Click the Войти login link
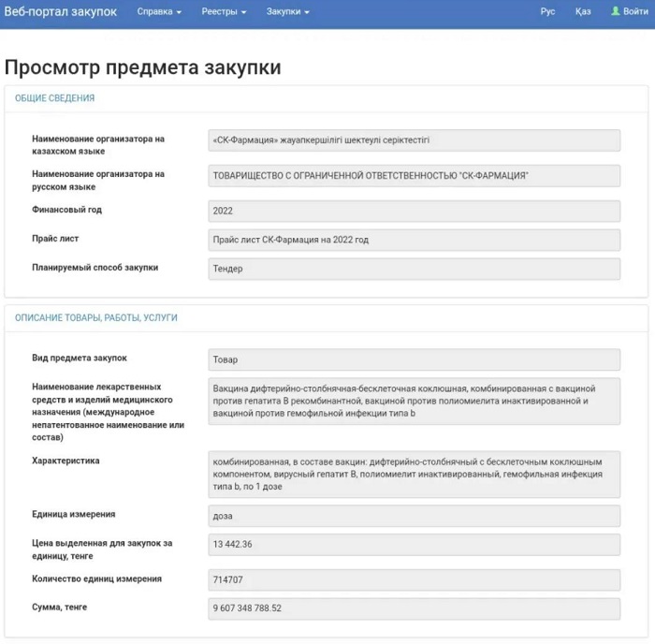The image size is (655, 644). [635, 11]
